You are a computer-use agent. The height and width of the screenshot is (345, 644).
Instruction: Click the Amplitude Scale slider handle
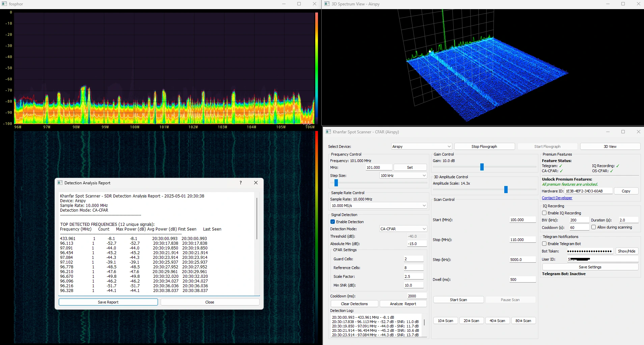pyautogui.click(x=506, y=189)
